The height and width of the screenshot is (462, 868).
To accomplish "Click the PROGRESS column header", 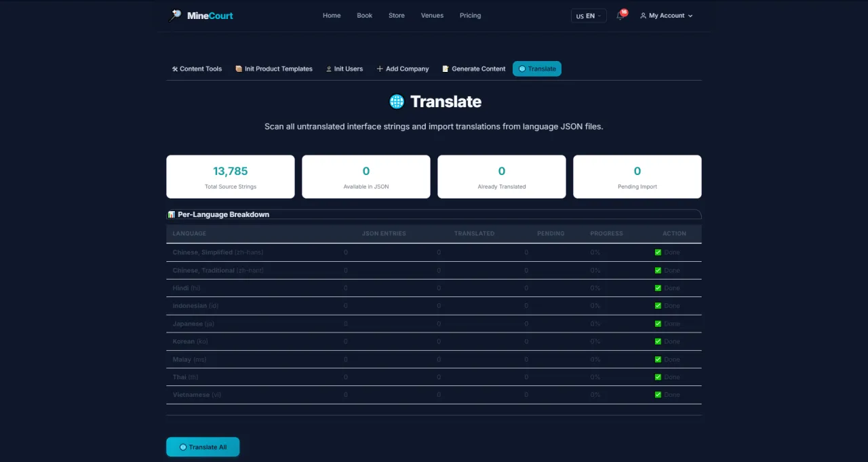I will tap(606, 233).
